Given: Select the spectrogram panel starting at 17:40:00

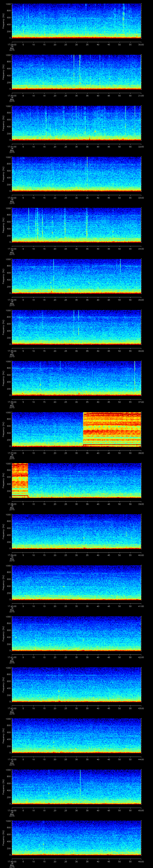Looking at the screenshot, I should [76, 582].
